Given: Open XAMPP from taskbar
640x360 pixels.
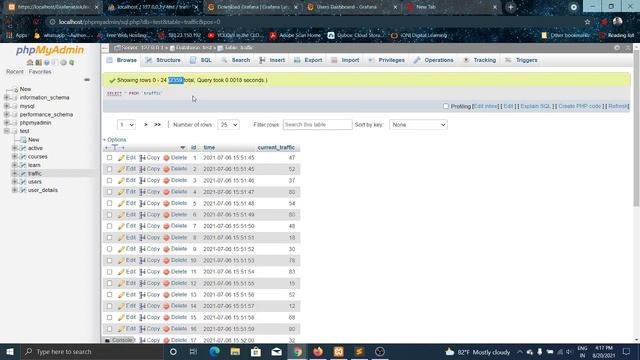Looking at the screenshot, I should click(338, 351).
